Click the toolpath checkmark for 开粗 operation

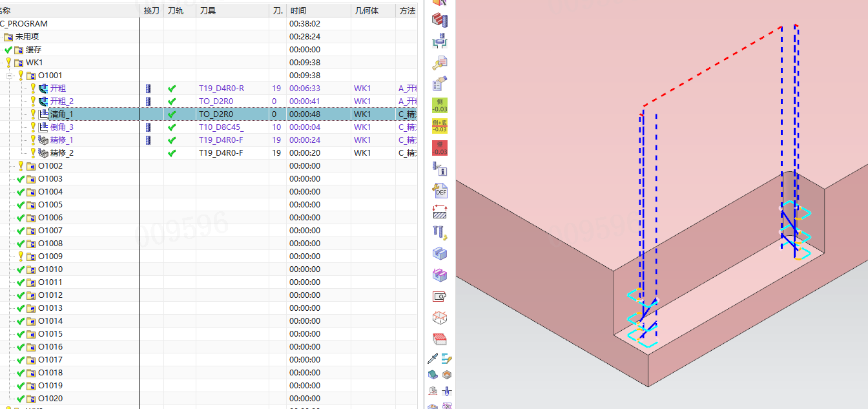click(x=172, y=89)
